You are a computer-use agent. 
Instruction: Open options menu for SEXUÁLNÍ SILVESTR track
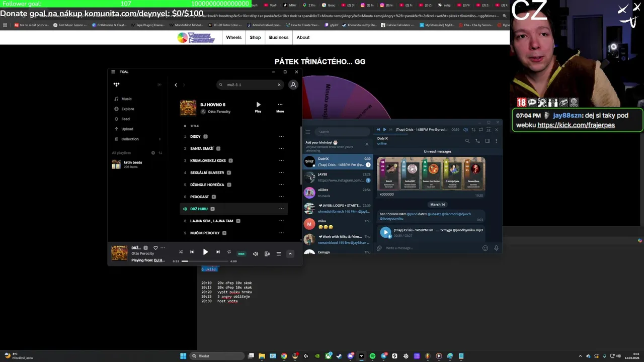(x=281, y=172)
